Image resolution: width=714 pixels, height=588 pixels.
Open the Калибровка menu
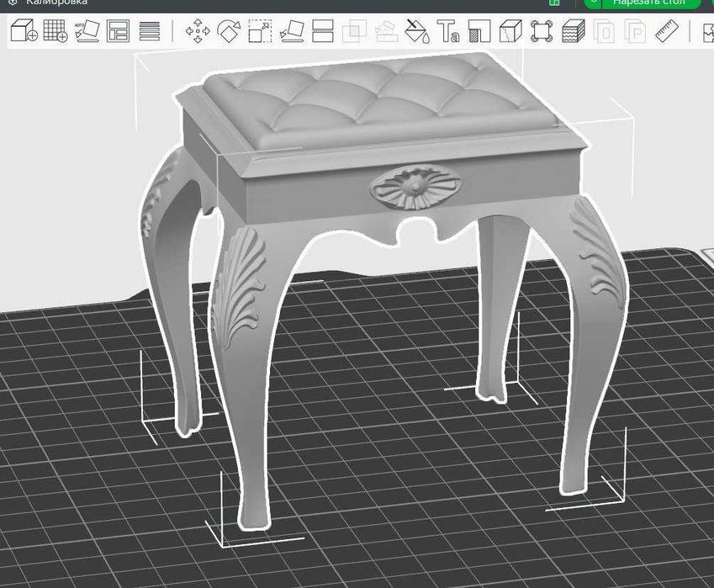point(56,3)
